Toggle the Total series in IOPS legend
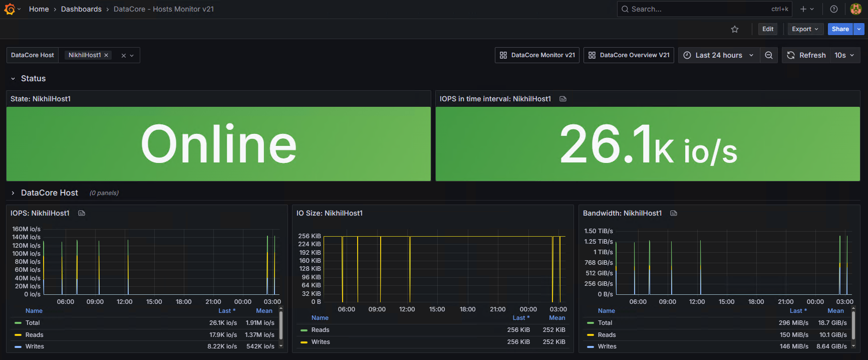 [x=33, y=323]
